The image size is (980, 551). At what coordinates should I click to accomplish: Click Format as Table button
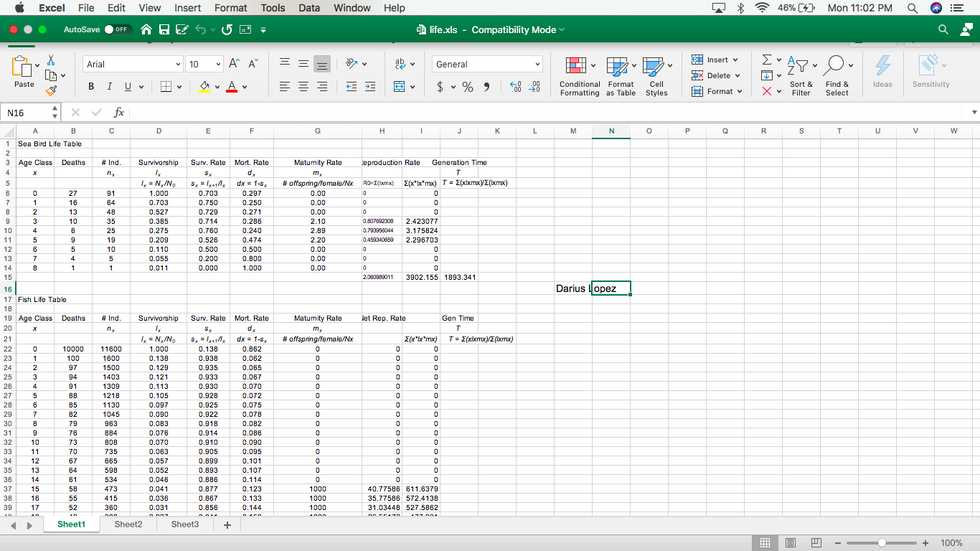[621, 76]
